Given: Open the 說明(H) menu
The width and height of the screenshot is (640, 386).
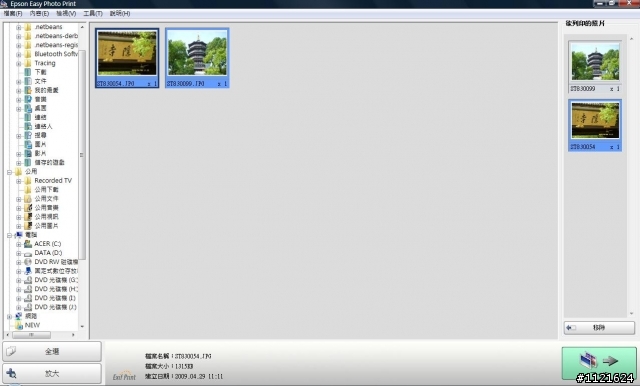Looking at the screenshot, I should pos(120,13).
